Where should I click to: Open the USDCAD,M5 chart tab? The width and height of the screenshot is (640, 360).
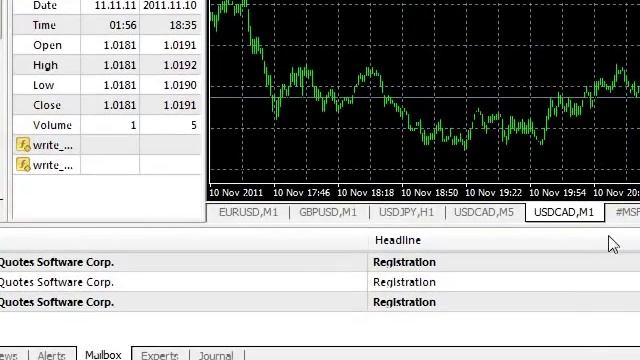point(484,212)
